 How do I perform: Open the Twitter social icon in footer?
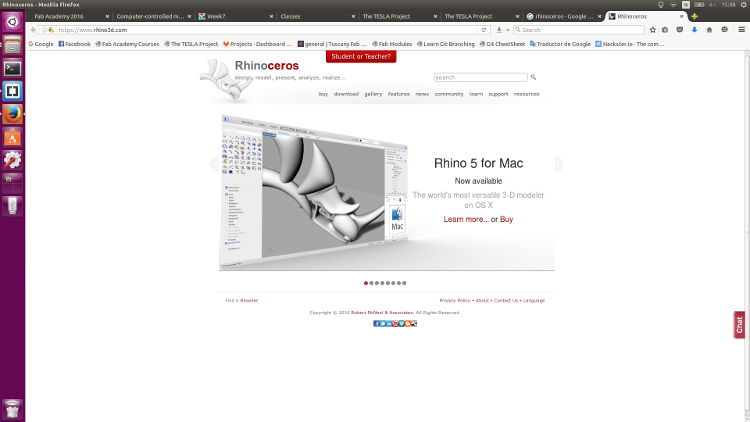click(383, 323)
